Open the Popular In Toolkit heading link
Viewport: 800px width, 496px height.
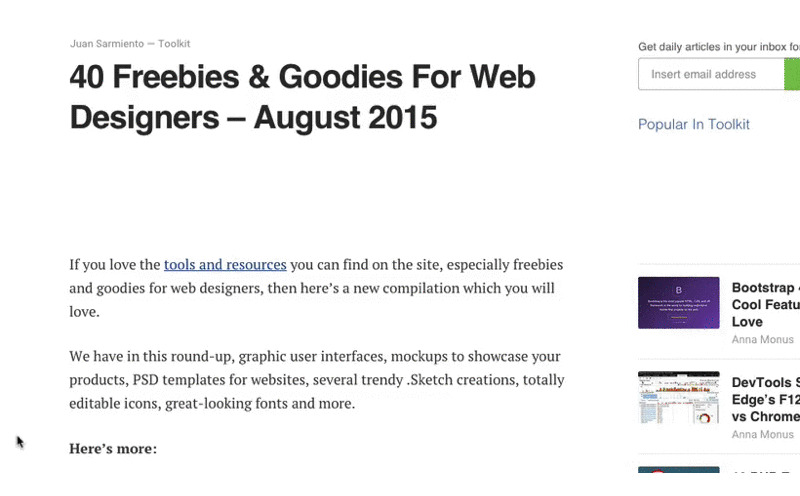point(693,124)
